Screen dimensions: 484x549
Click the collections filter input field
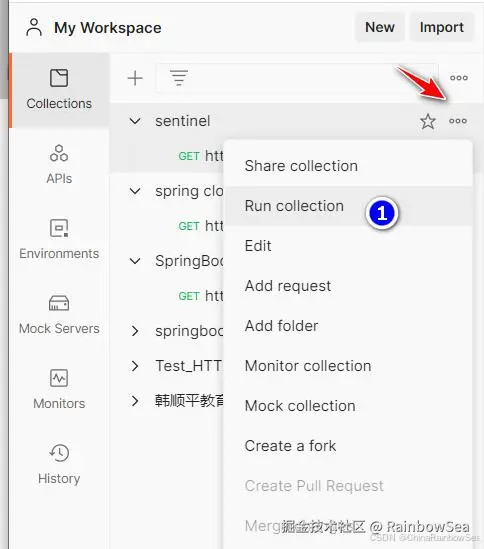tap(296, 78)
